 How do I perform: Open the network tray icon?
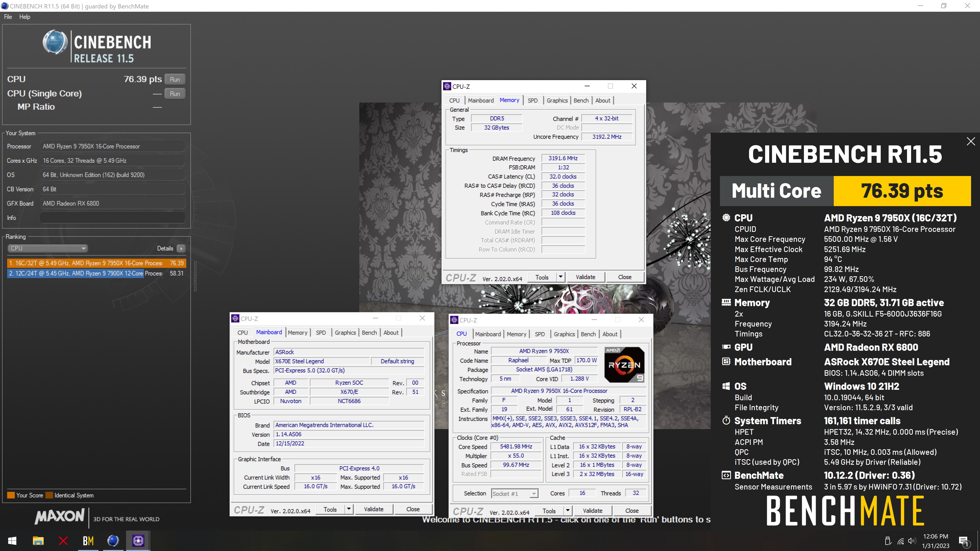[900, 541]
